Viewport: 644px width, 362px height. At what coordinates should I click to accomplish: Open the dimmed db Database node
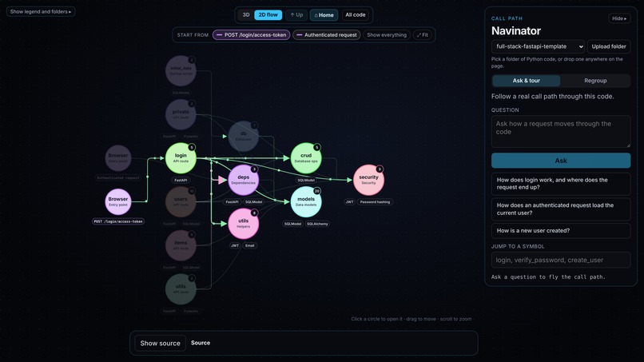(243, 136)
